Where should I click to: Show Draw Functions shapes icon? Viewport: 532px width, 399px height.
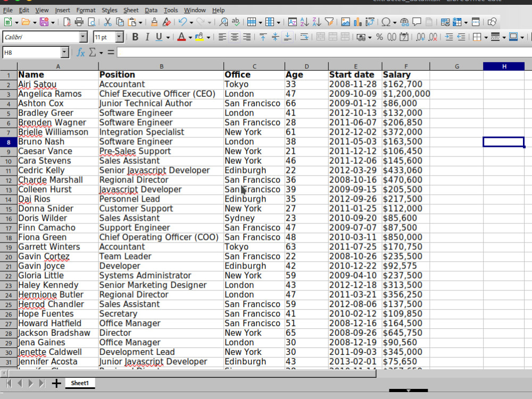pos(492,22)
